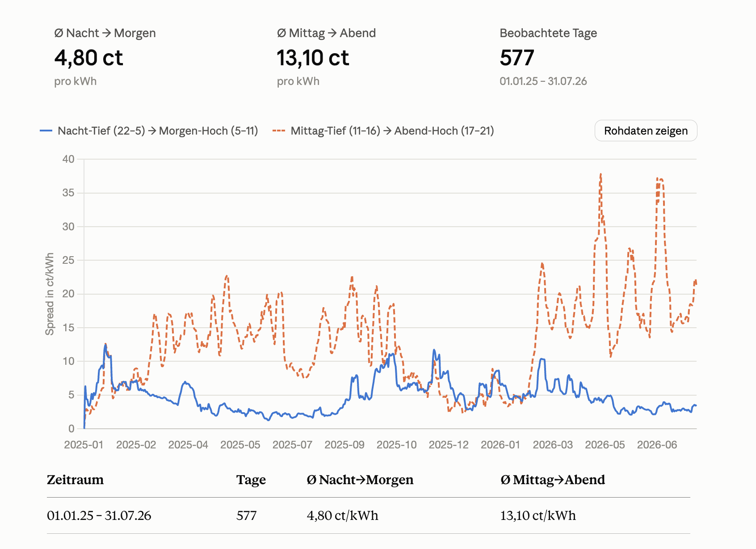Click the 2025-09 x-axis tick label
The width and height of the screenshot is (756, 549).
pos(344,445)
